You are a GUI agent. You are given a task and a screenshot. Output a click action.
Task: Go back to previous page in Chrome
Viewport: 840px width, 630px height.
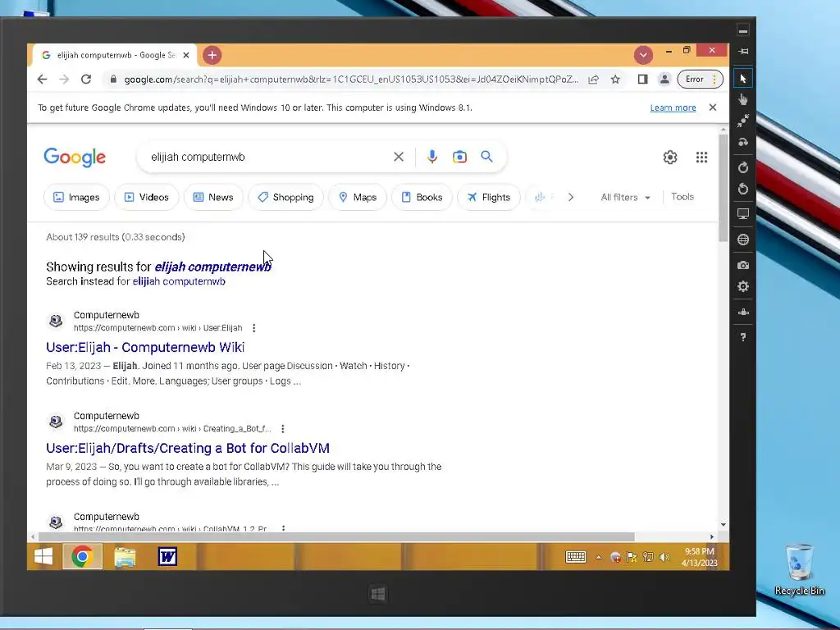coord(43,80)
